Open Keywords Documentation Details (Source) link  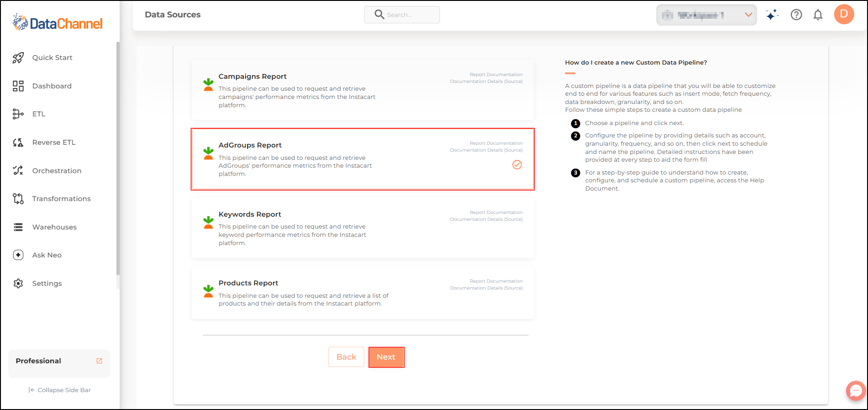[486, 219]
